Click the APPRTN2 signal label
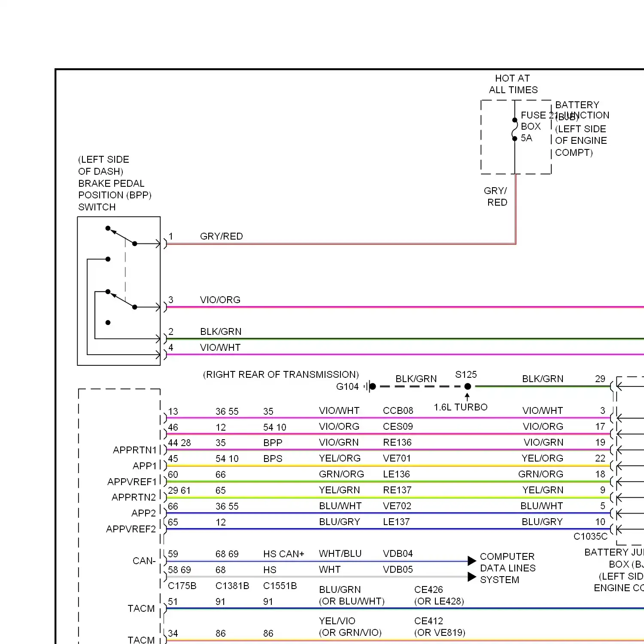Image resolution: width=644 pixels, height=644 pixels. coord(134,497)
